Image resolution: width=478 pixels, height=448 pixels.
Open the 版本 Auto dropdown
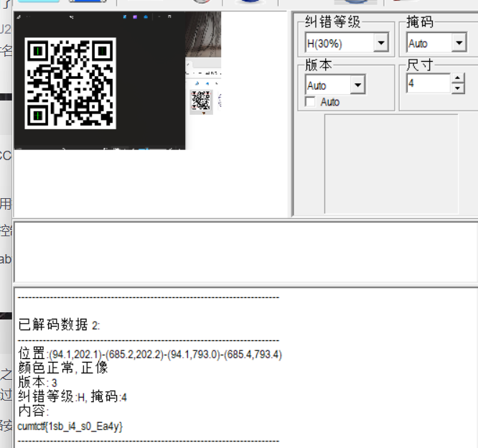[x=357, y=85]
